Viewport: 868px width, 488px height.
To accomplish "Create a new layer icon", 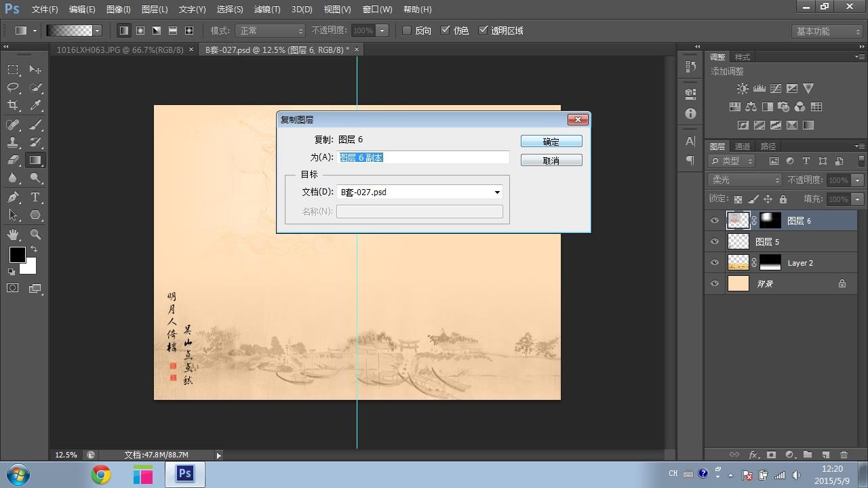I will [826, 455].
